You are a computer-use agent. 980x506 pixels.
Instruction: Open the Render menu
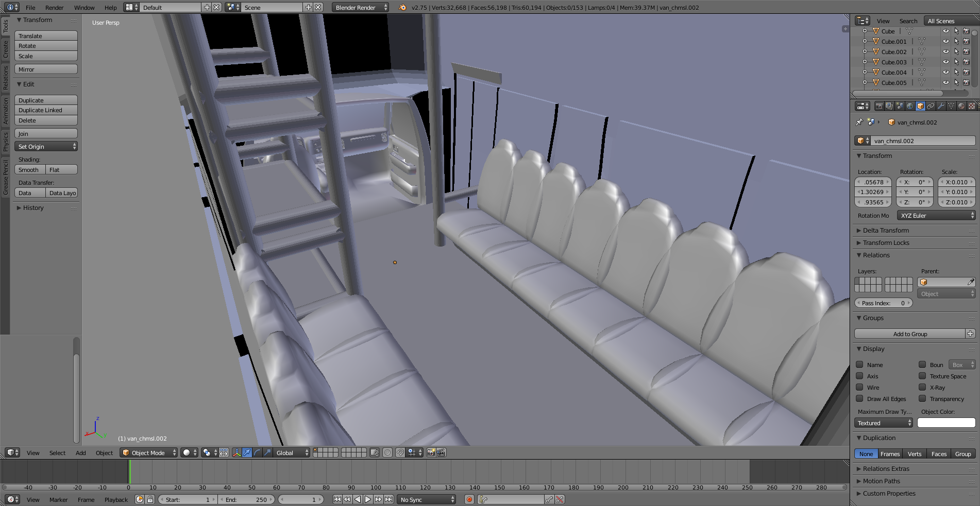point(54,7)
